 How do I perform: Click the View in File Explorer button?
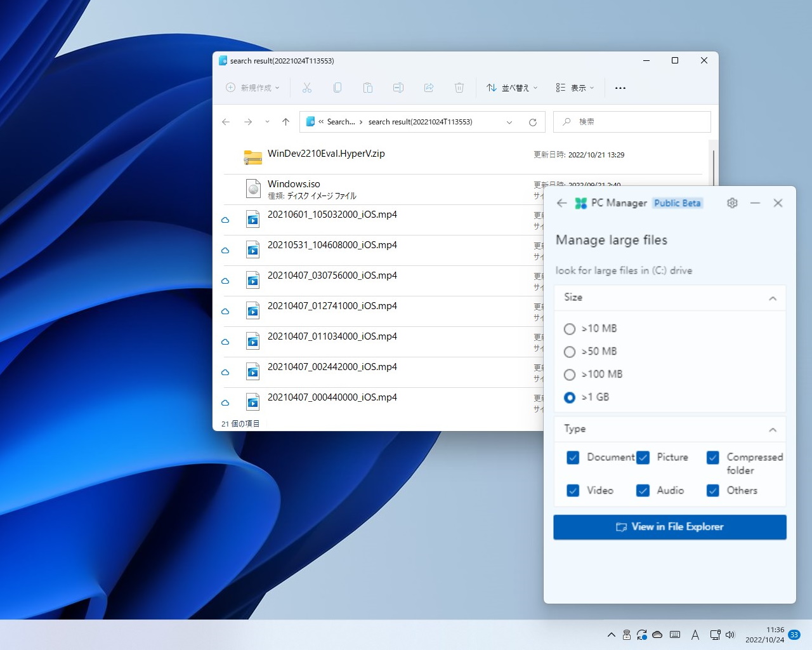click(670, 527)
